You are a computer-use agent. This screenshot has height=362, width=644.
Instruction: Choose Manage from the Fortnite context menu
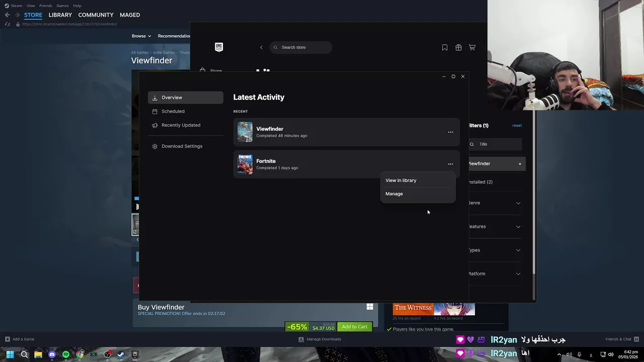(x=418, y=194)
